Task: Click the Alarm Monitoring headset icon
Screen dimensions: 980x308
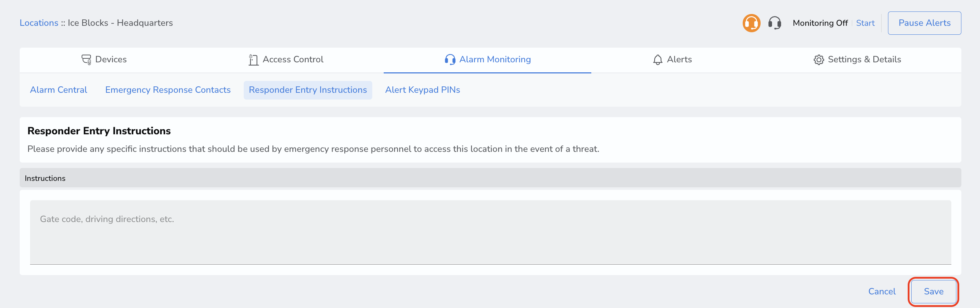Action: [450, 60]
